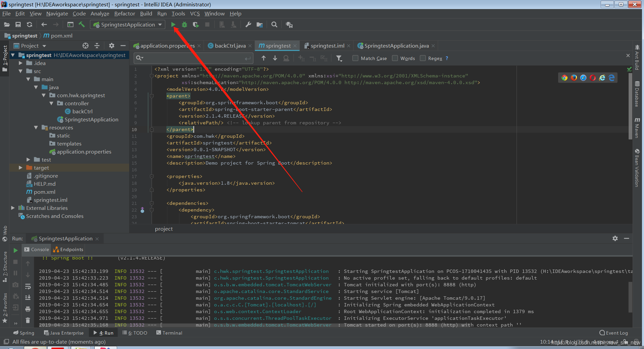Image resolution: width=644 pixels, height=349 pixels.
Task: Open Spring tool window
Action: (24, 333)
